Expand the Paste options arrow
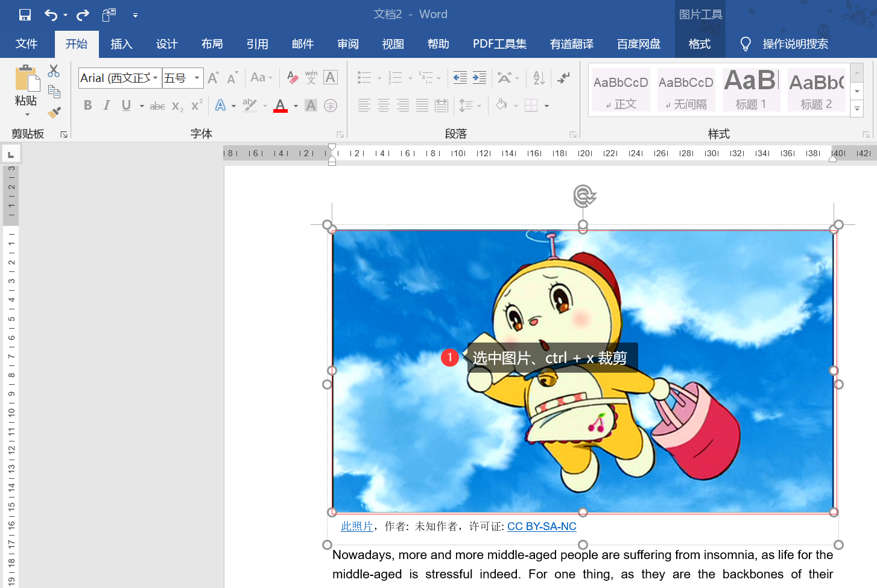The width and height of the screenshot is (877, 588). tap(27, 115)
